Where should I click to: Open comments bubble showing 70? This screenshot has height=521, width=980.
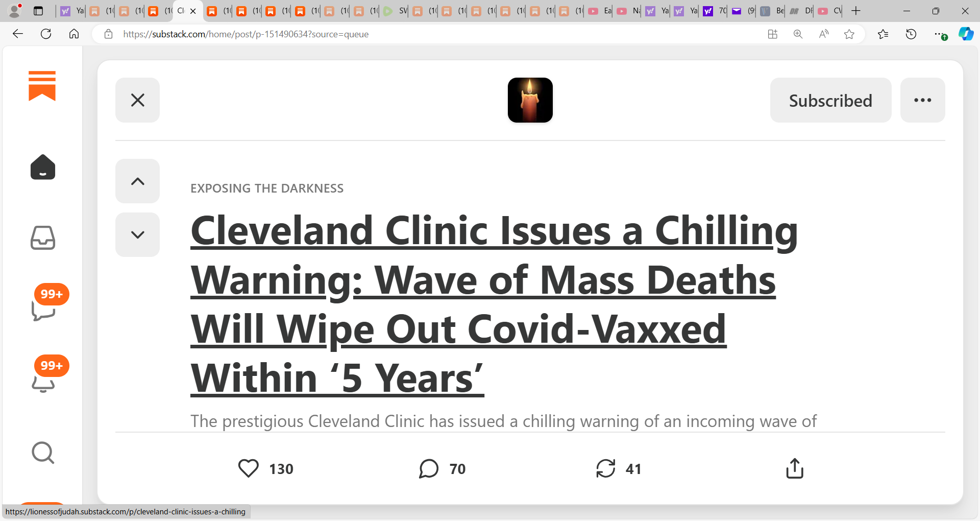[429, 468]
